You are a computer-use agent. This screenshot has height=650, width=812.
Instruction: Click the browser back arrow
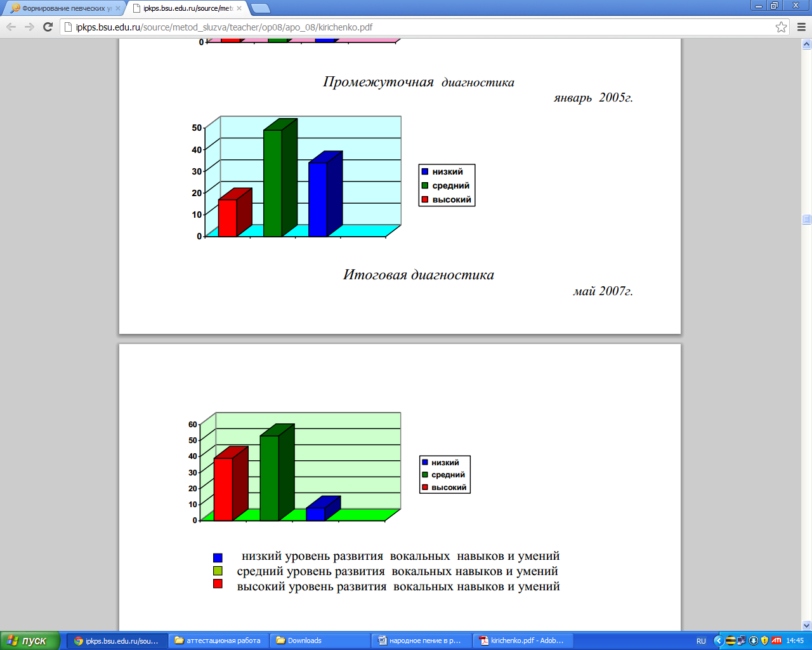[11, 27]
